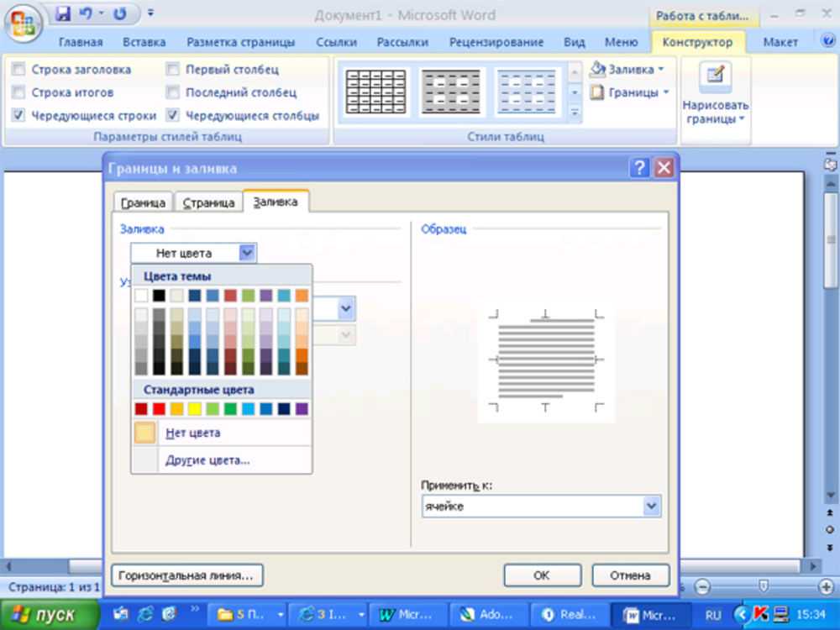
Task: Expand the Заливка ribbon dropdown arrow
Action: (x=661, y=69)
